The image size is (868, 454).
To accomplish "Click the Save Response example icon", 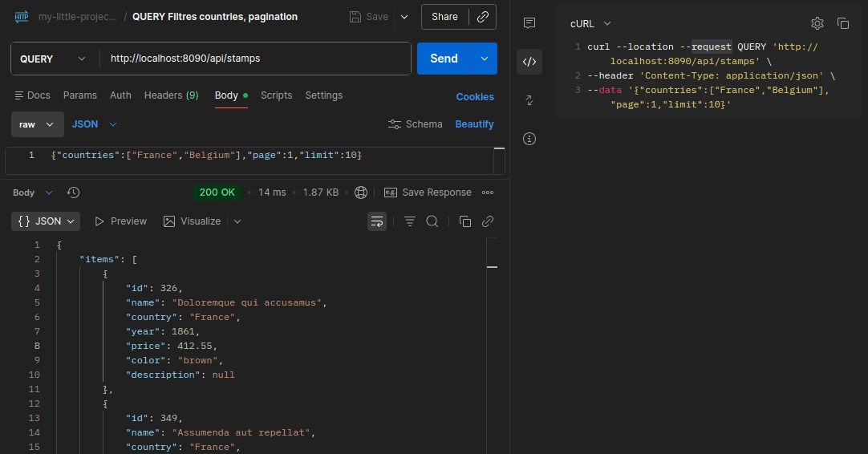I will coord(391,193).
